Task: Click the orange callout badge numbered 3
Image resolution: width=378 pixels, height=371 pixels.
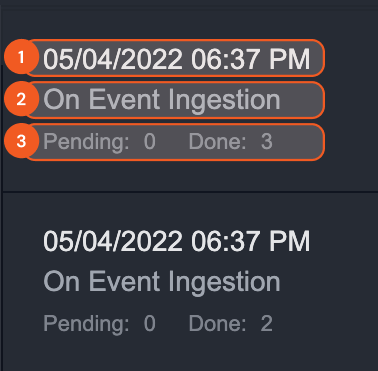Action: tap(21, 141)
